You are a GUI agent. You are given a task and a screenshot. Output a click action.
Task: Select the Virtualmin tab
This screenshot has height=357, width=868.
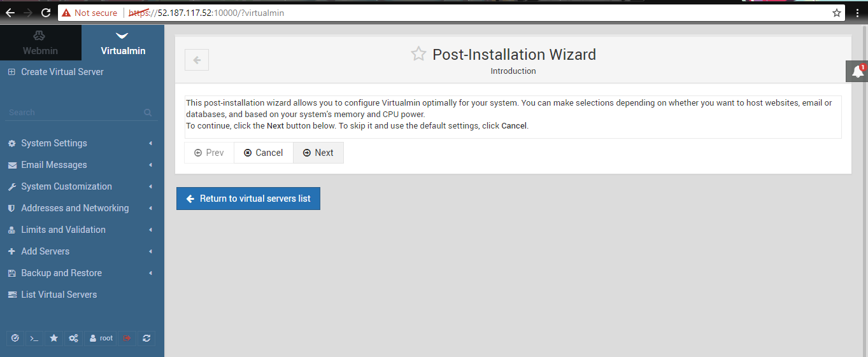click(x=123, y=43)
